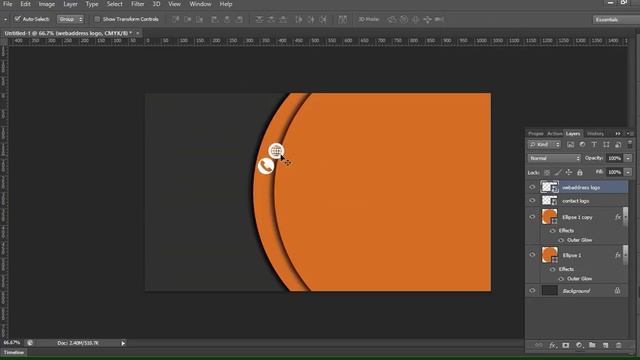The height and width of the screenshot is (360, 640).
Task: Open the Layer menu
Action: 70,4
